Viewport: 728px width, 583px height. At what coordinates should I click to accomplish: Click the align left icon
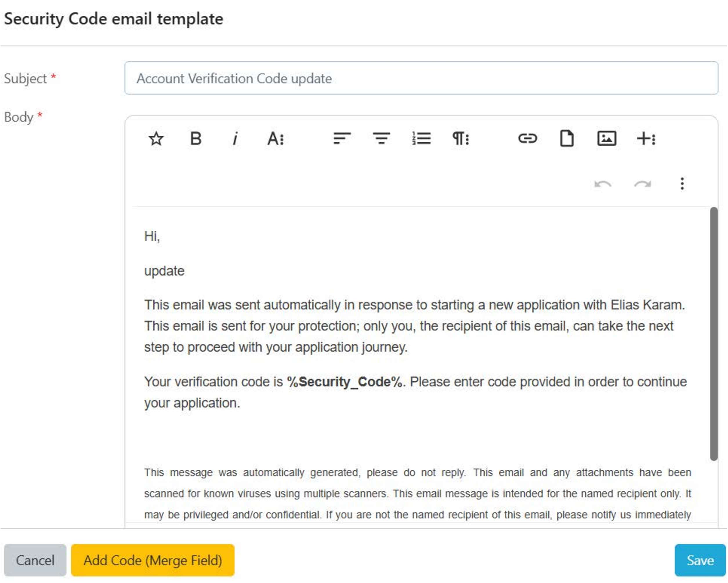point(342,138)
